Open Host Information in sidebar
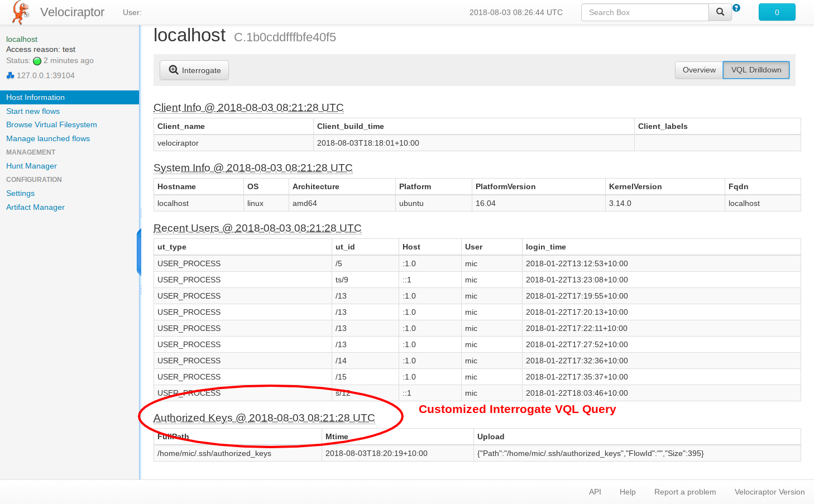This screenshot has height=504, width=814. 35,97
